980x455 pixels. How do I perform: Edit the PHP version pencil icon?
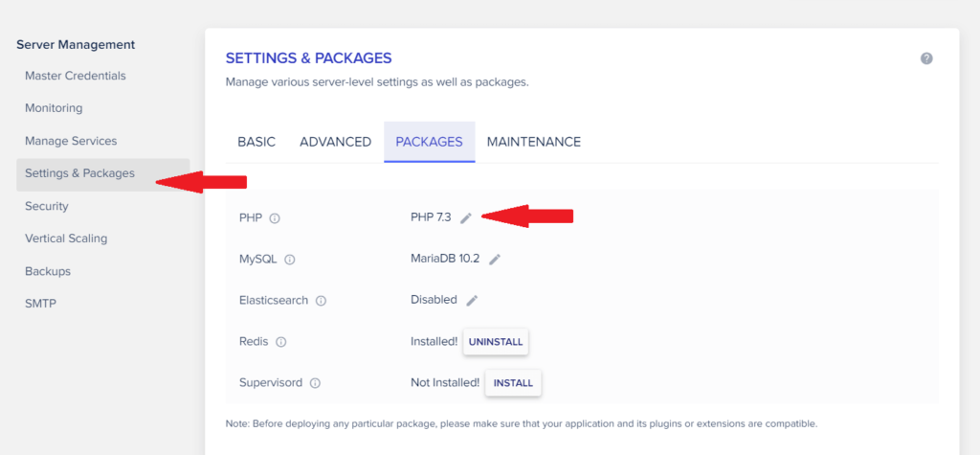(x=466, y=218)
